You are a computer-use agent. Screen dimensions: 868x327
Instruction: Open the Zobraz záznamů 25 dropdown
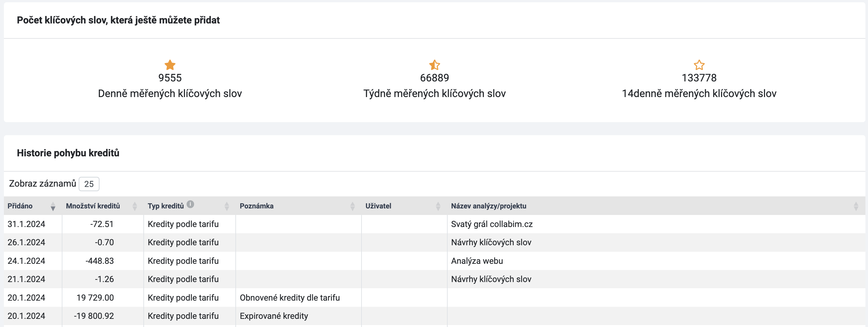[89, 184]
